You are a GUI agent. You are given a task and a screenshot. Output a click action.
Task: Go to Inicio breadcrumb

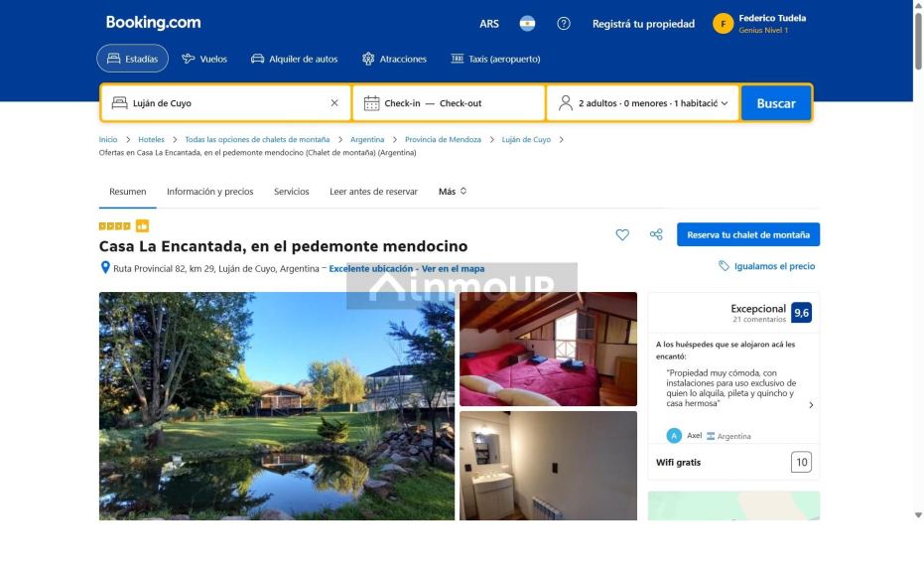point(108,140)
